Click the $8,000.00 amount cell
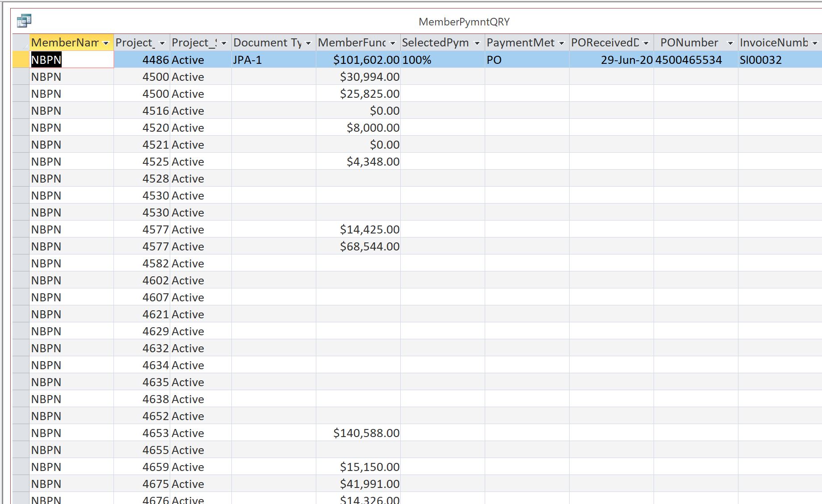 358,128
